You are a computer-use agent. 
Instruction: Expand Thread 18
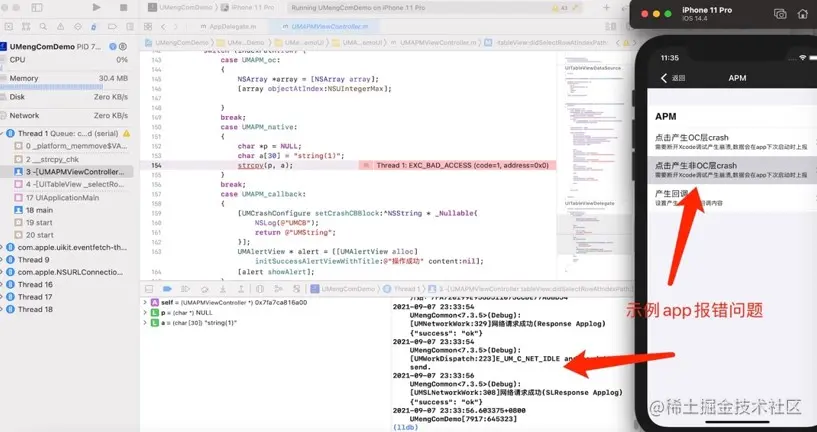[x=2, y=310]
